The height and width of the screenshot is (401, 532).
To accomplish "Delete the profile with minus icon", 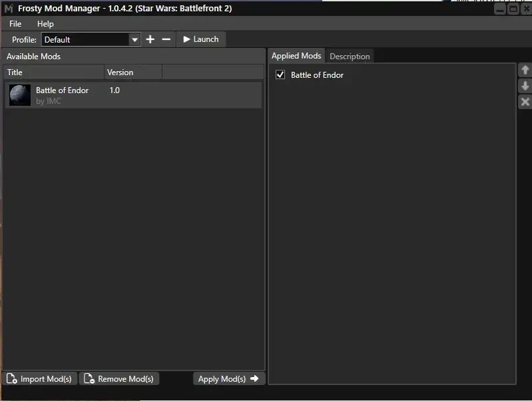I will [x=166, y=39].
